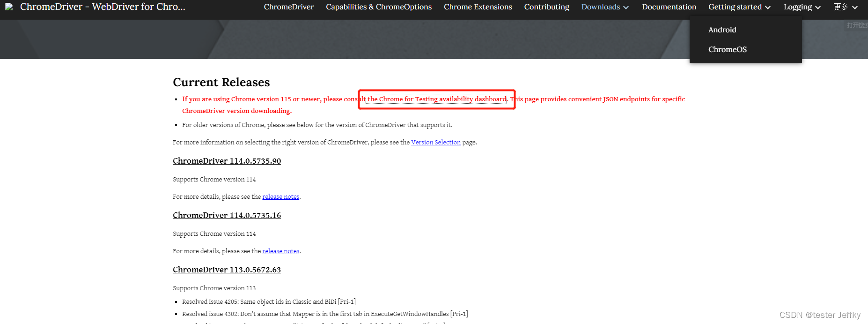
Task: Open the Contributing page
Action: (547, 7)
